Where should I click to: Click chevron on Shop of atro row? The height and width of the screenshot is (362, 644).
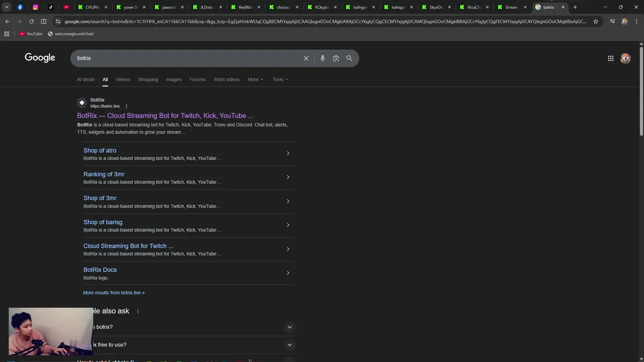288,153
